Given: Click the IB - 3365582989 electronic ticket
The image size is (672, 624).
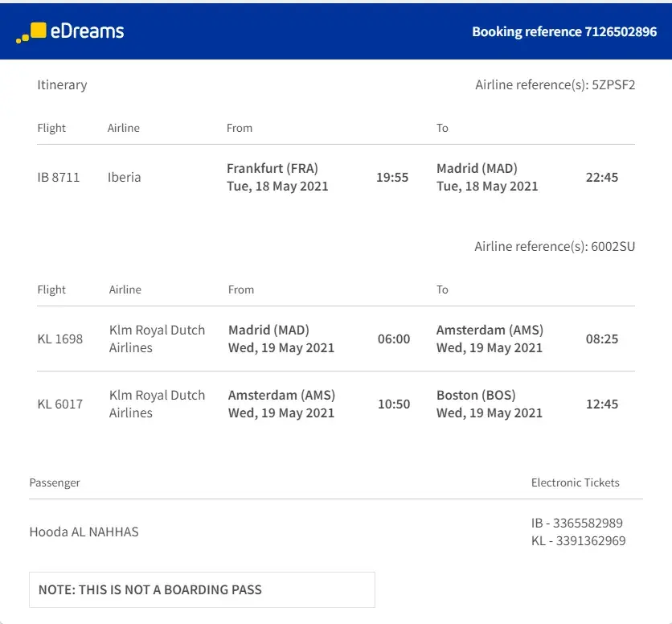Looking at the screenshot, I should pyautogui.click(x=577, y=523).
